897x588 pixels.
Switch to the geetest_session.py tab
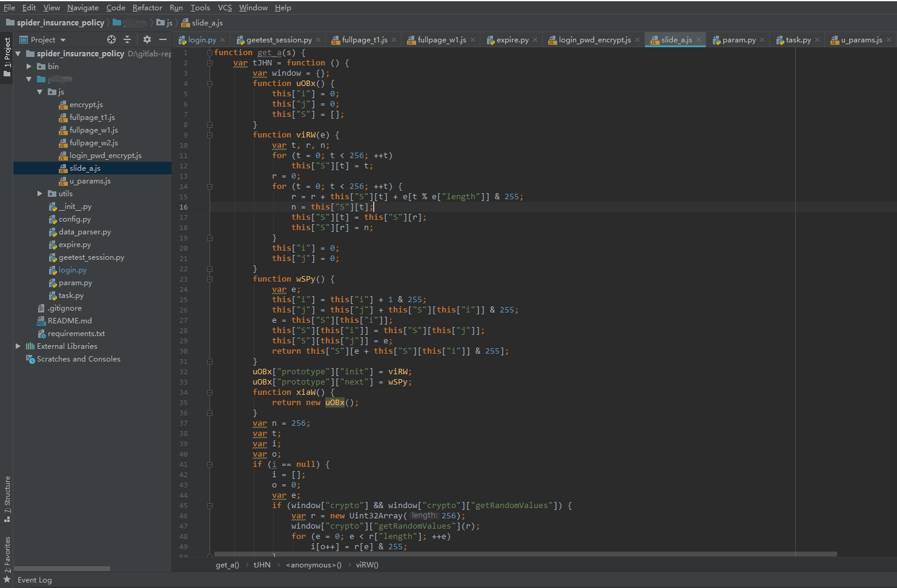point(279,40)
